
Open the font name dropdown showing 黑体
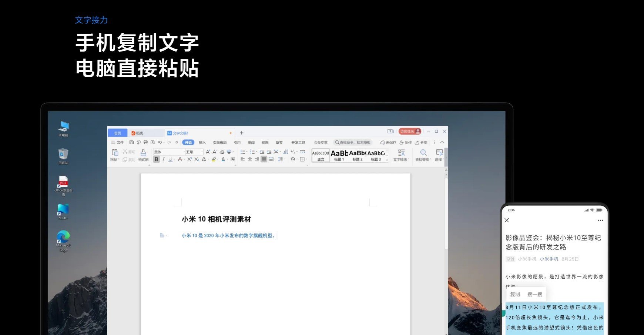169,152
